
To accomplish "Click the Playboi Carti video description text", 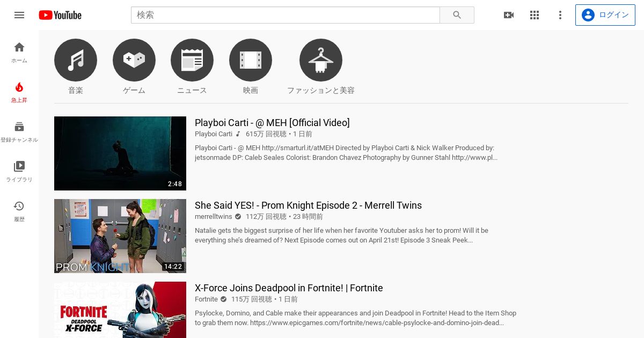I will (x=346, y=153).
